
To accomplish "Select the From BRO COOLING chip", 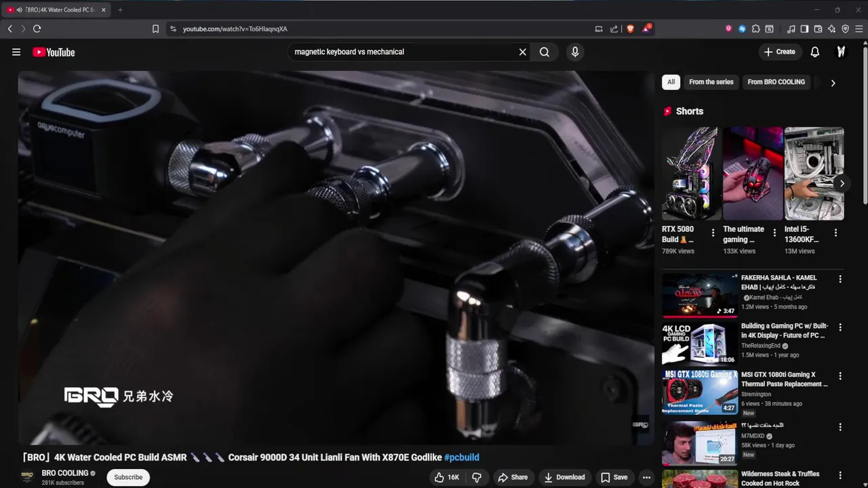I will [x=776, y=82].
